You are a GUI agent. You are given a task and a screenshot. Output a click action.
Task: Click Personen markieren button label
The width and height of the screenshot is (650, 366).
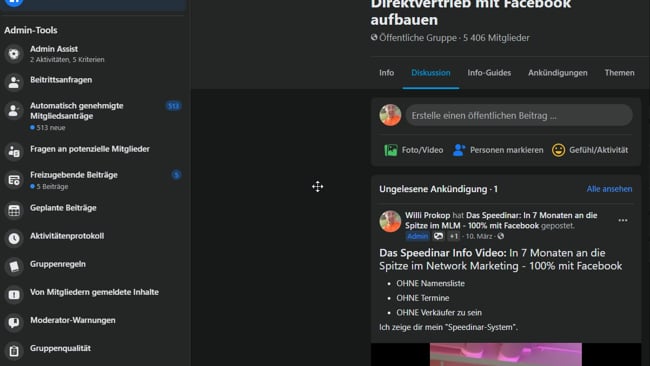506,150
